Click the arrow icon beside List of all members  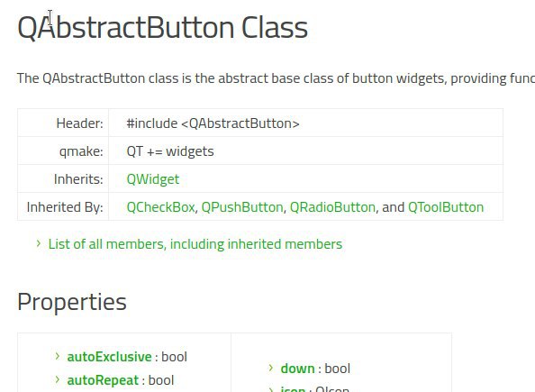pyautogui.click(x=38, y=243)
